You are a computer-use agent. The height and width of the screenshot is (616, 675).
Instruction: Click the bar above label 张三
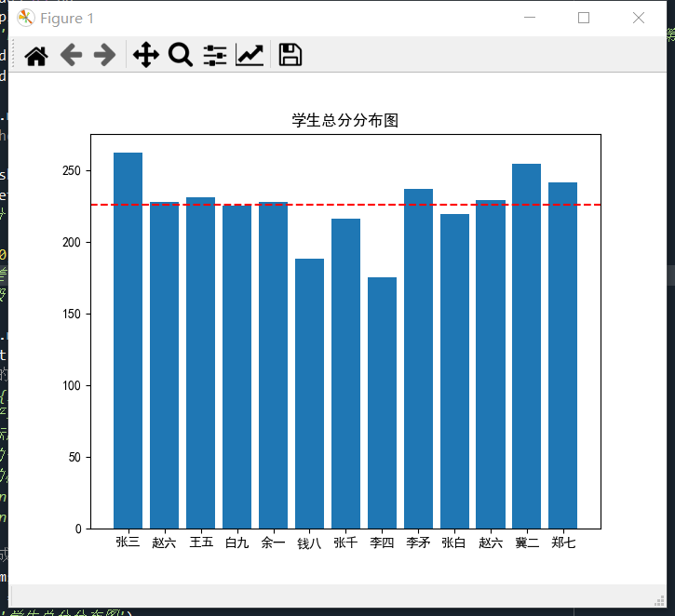click(128, 341)
